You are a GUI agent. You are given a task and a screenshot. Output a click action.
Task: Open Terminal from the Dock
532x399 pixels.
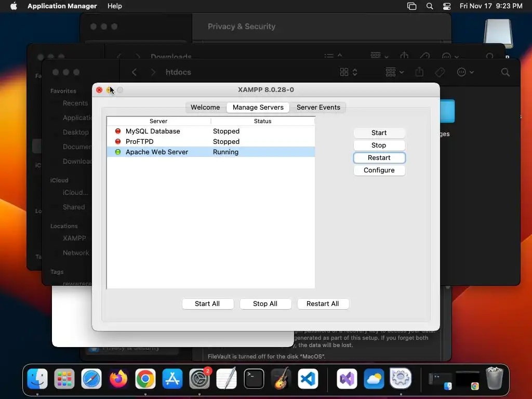(254, 379)
